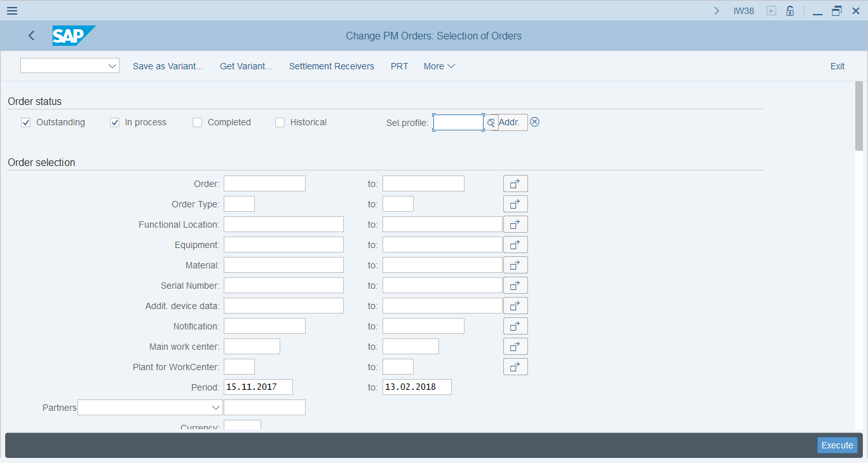Select Settlement Receivers

pyautogui.click(x=332, y=66)
